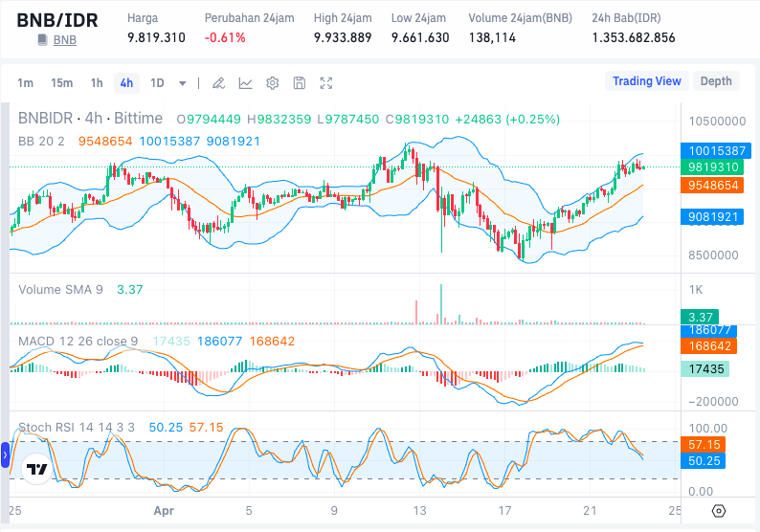Switch to Trading View tab
The image size is (760, 532).
pyautogui.click(x=647, y=81)
